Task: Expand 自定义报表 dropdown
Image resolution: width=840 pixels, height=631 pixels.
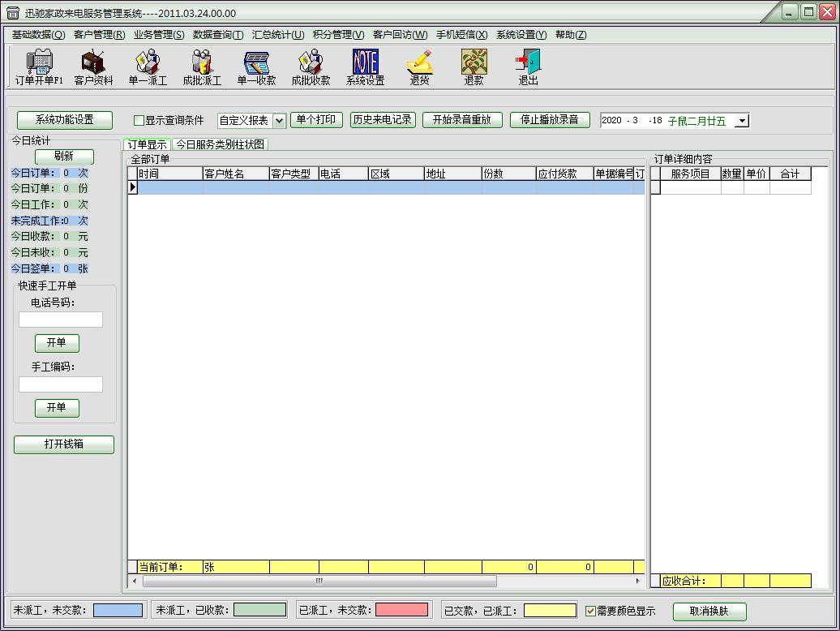Action: (279, 121)
